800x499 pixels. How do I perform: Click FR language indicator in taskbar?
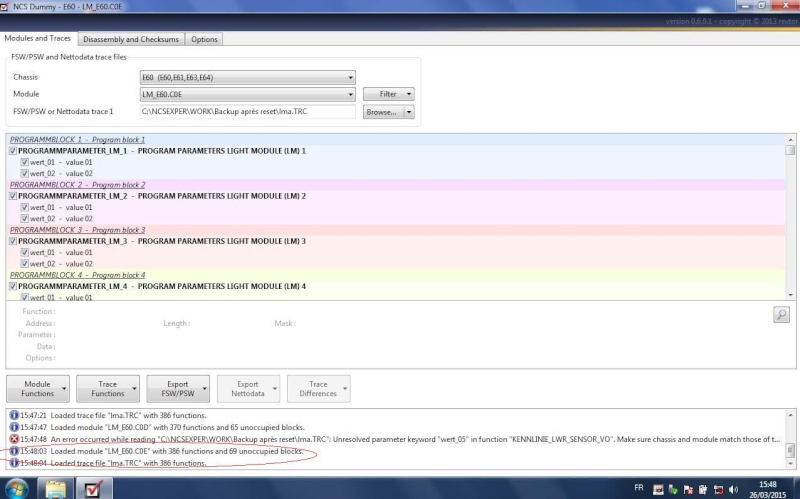pos(638,488)
